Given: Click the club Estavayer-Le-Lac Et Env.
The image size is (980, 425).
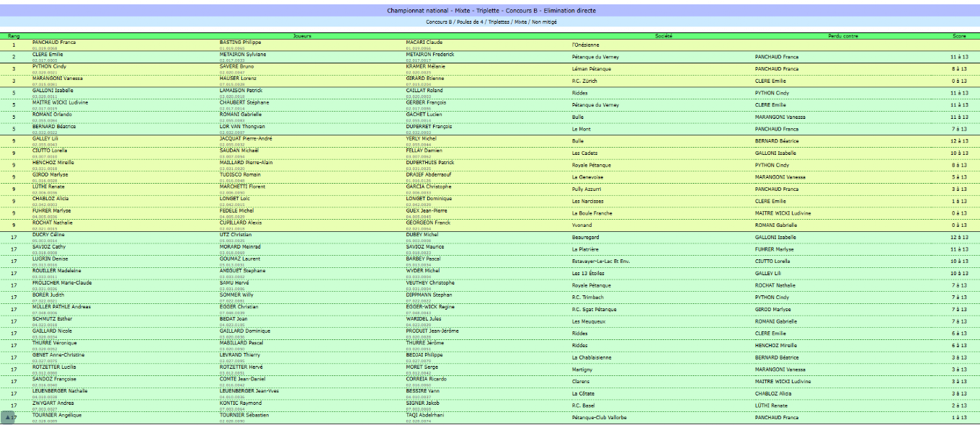Looking at the screenshot, I should tap(601, 261).
